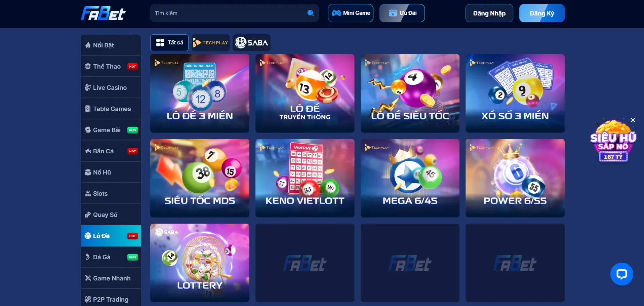Launch the Lô Đề 3 Miền game

click(x=200, y=93)
